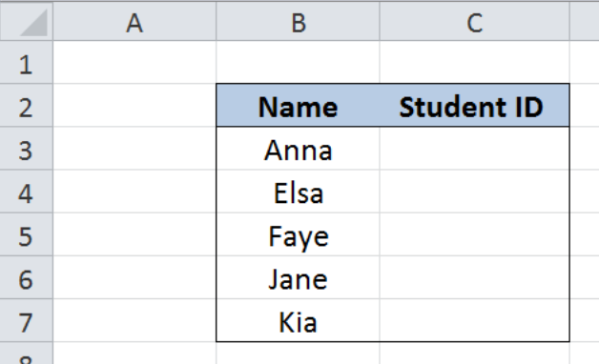Click the Student ID header cell
599x364 pixels.
(474, 106)
